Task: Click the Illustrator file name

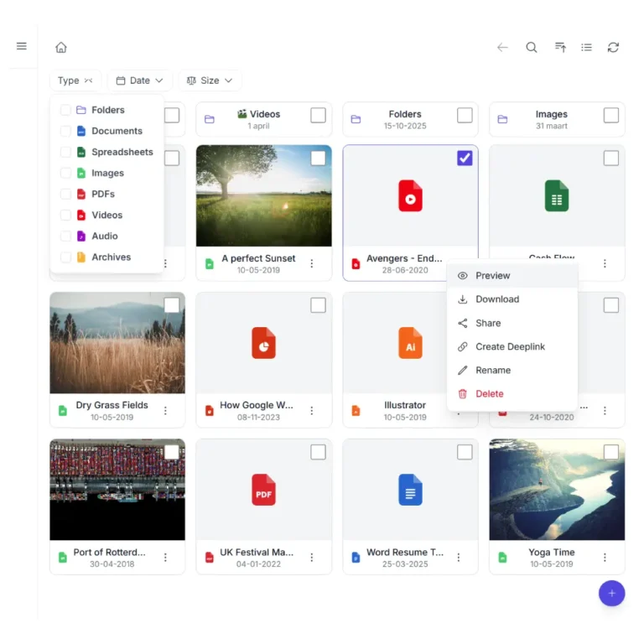Action: click(x=404, y=405)
